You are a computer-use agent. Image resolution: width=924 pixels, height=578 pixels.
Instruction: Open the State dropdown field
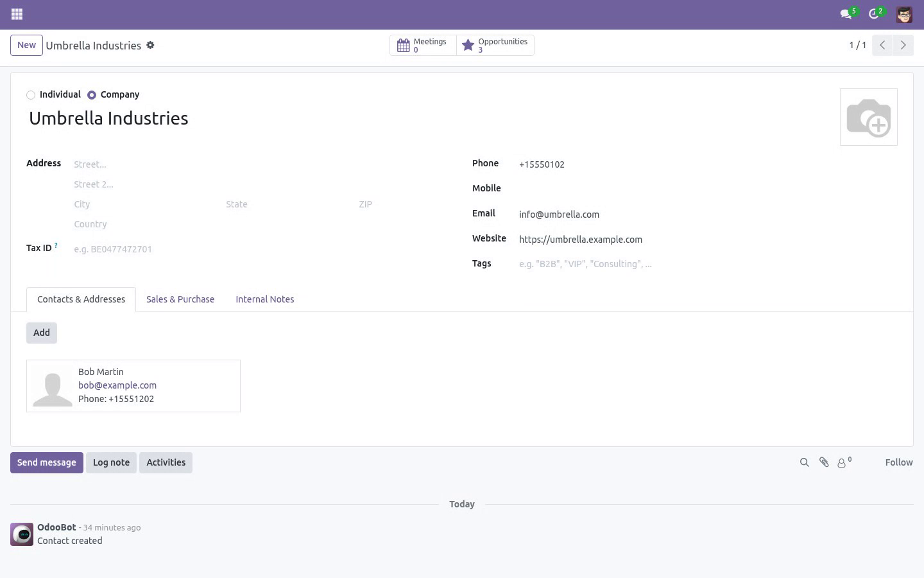pos(287,204)
